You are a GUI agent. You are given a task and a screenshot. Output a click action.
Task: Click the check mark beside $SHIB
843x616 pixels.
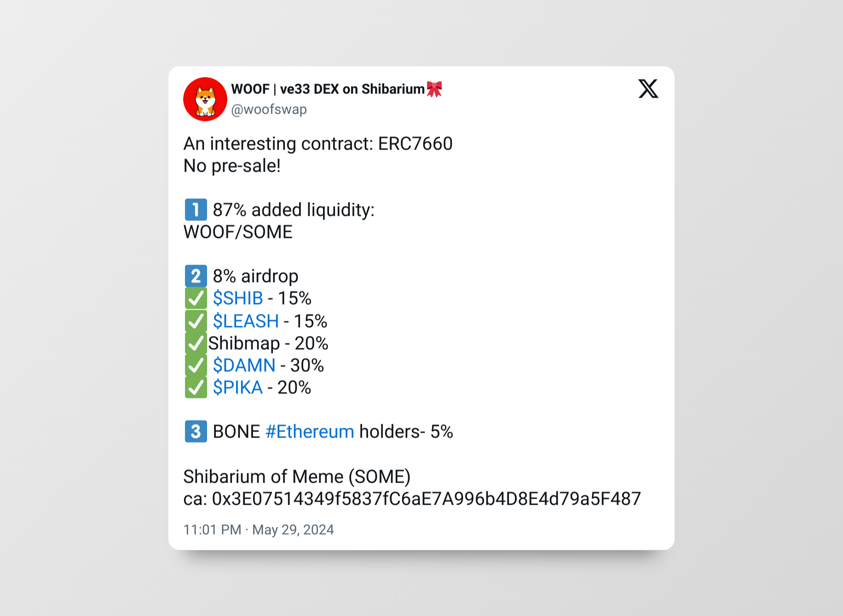tap(196, 298)
